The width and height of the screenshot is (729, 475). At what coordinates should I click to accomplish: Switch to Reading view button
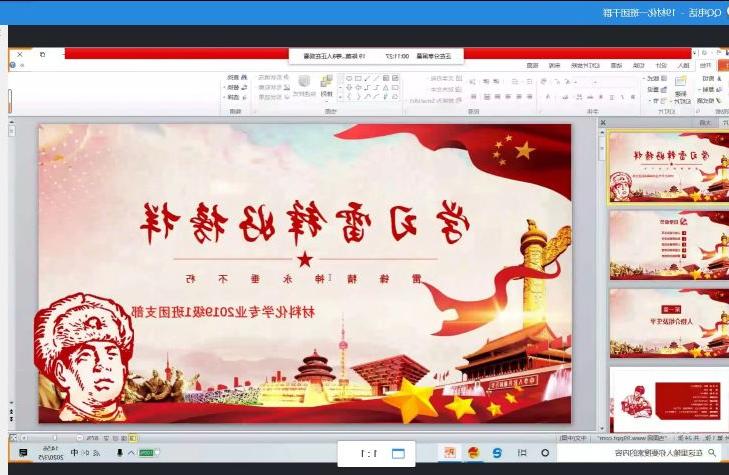(115, 438)
